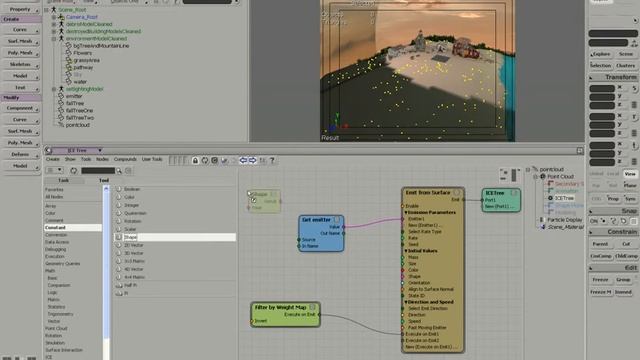The image size is (640, 360).
Task: Click the maximize icon of ICE Tree panel
Action: 580,151
